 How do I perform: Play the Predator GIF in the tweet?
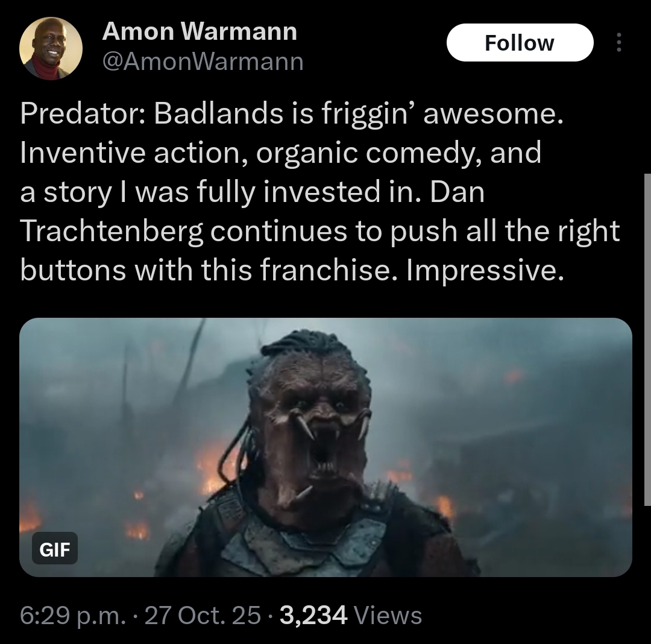pos(325,447)
